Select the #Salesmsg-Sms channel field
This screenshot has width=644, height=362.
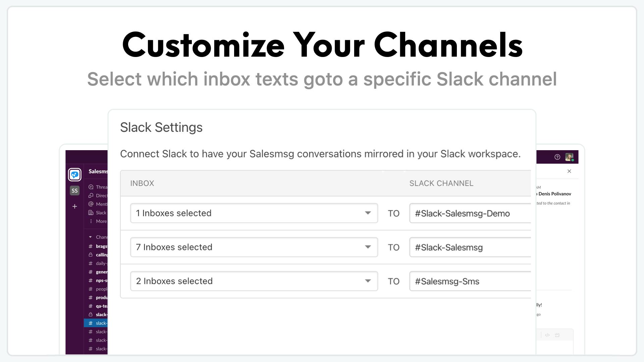click(470, 281)
